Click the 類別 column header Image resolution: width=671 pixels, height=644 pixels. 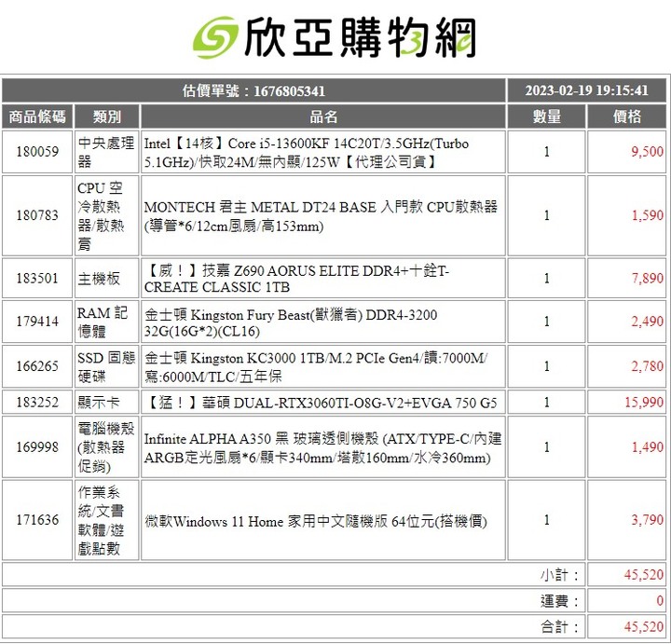[107, 116]
